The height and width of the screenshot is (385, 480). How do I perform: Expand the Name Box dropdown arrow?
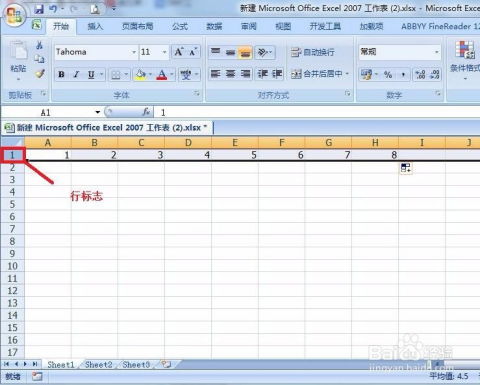pos(97,112)
